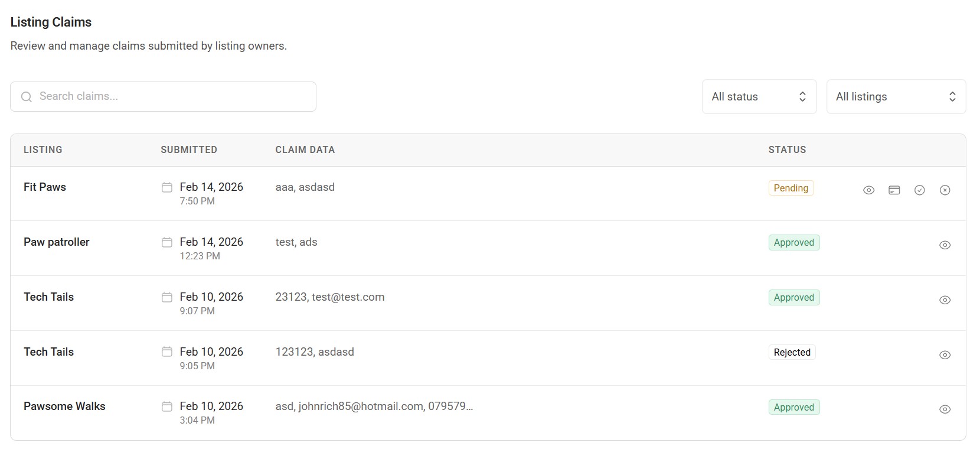View the rejected Tech Tails claim details

tap(945, 355)
